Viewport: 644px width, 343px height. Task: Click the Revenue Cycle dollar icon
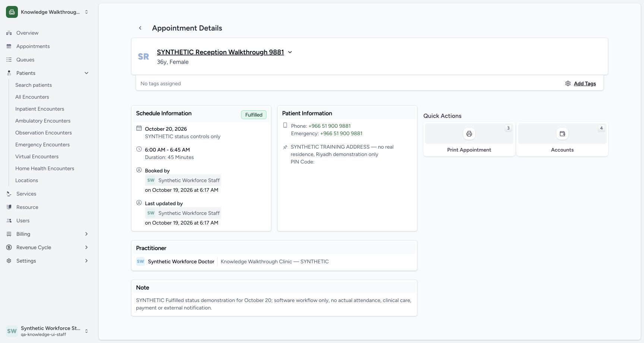click(x=9, y=247)
